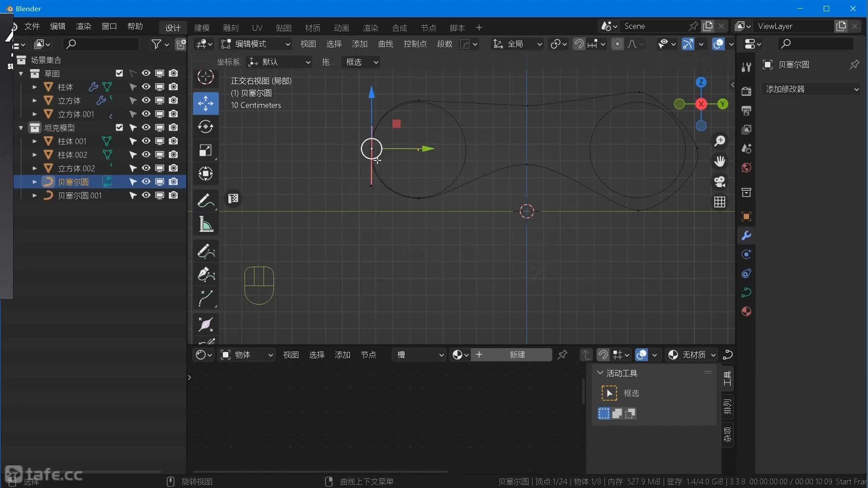
Task: Click the zoom magnifier viewport icon
Action: pos(720,141)
